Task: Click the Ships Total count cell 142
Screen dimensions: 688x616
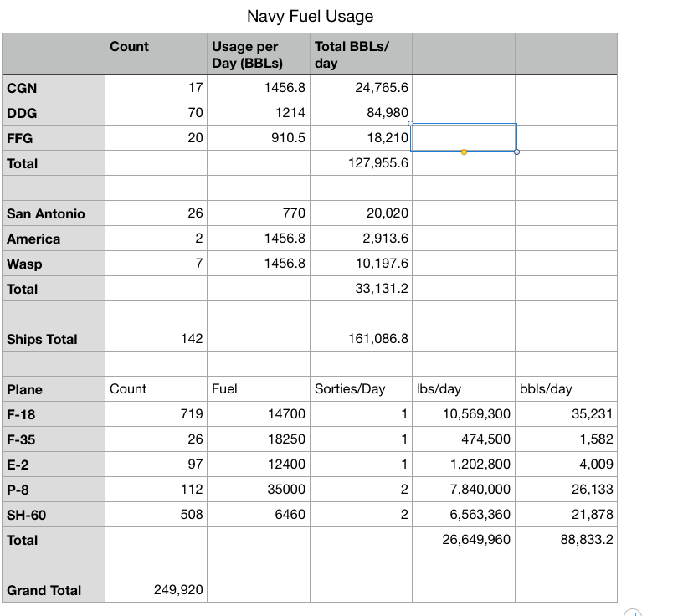Action: click(157, 339)
